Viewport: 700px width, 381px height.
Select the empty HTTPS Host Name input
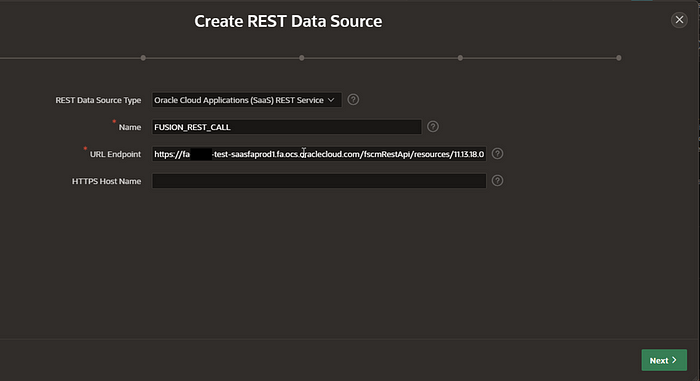point(319,181)
